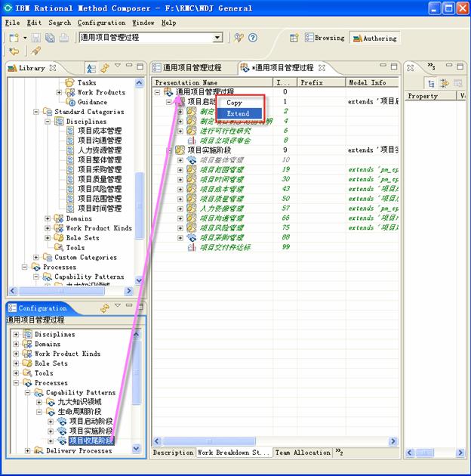Open the Window menu
Viewport: 471px width, 476px height.
coord(143,23)
